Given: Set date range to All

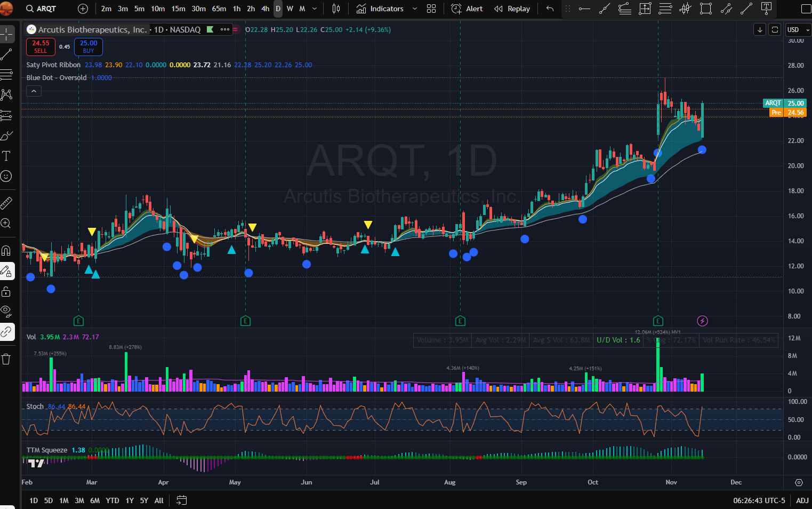Looking at the screenshot, I should [159, 500].
